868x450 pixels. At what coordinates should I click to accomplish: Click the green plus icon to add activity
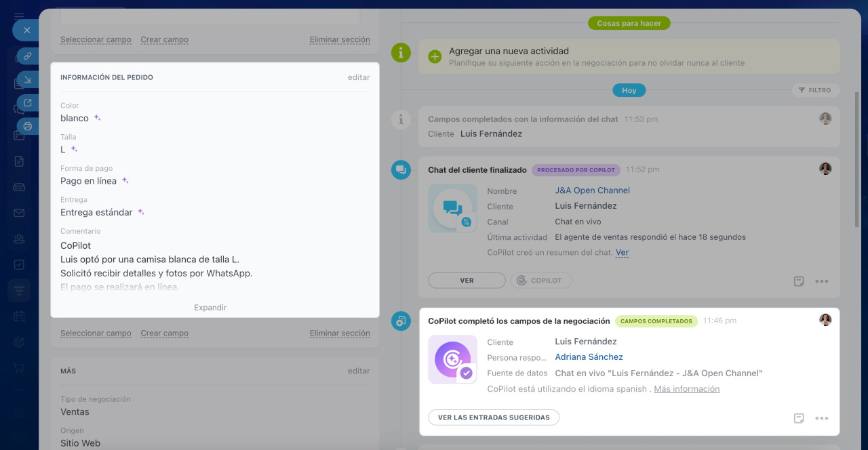435,56
